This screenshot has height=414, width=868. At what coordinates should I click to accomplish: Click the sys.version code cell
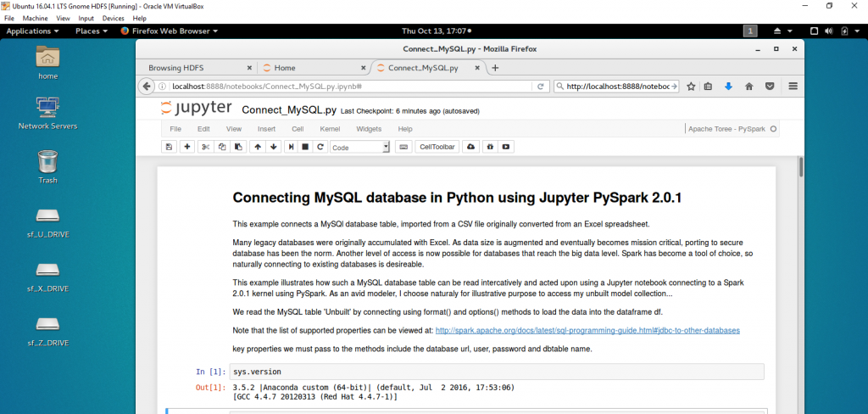(497, 372)
